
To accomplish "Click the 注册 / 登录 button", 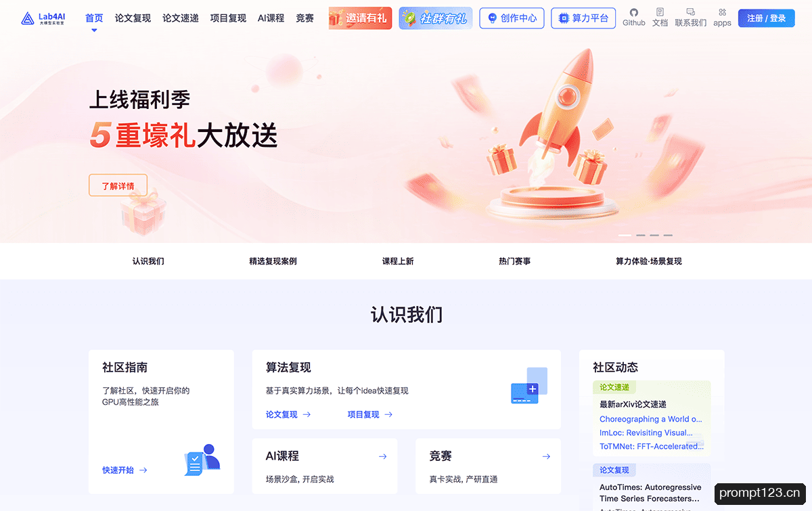I will point(767,18).
